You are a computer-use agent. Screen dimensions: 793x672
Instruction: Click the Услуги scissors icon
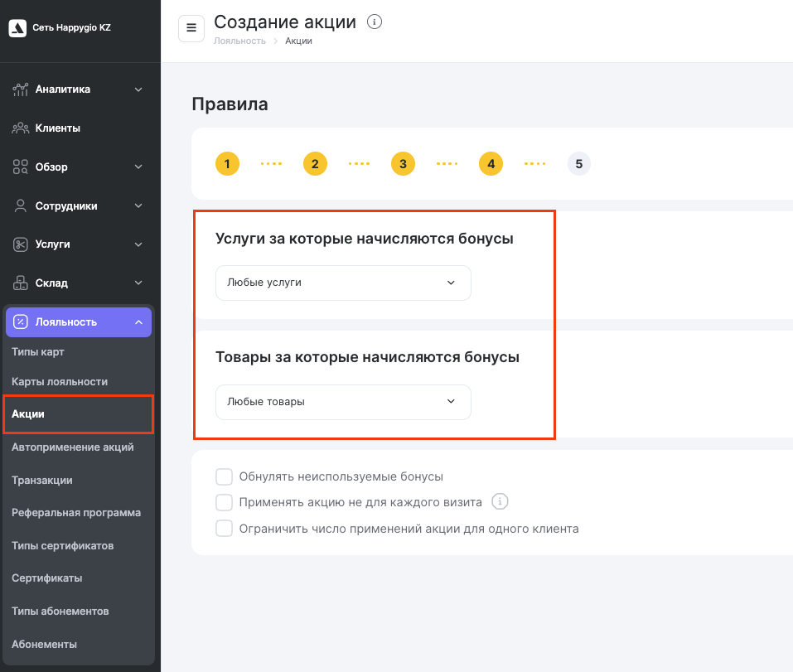(21, 244)
